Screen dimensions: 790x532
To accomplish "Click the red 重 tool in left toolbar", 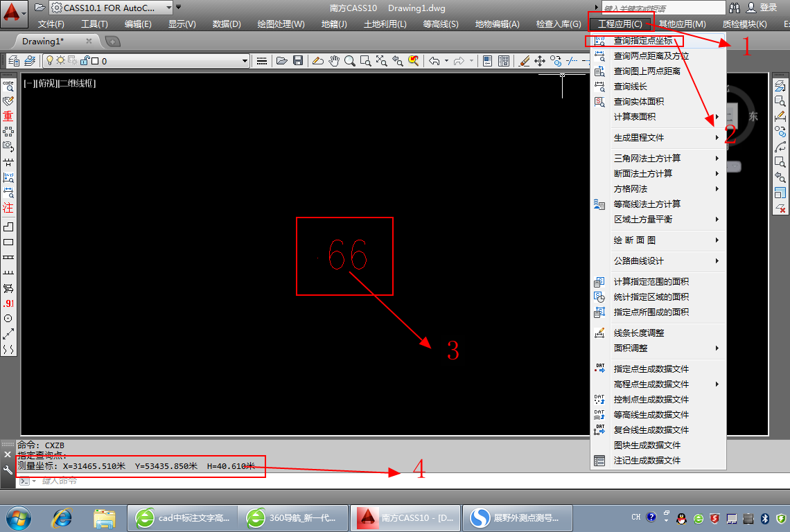I will (8, 116).
